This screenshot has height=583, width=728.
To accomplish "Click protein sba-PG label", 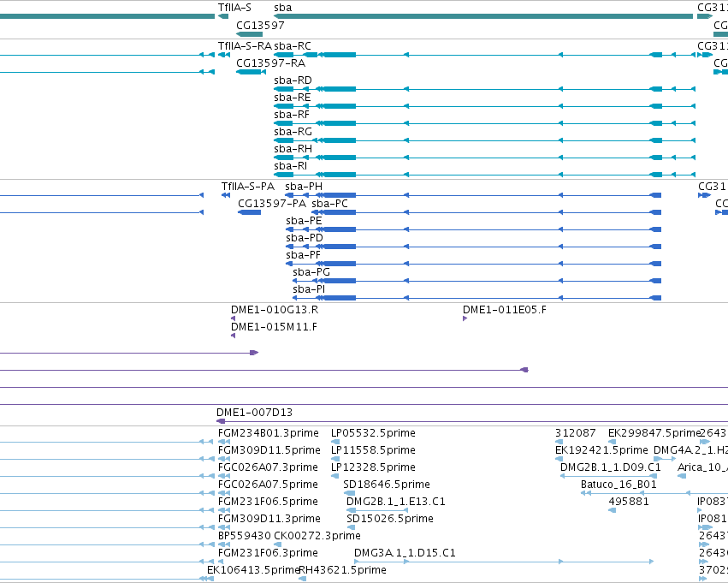I will [x=311, y=272].
